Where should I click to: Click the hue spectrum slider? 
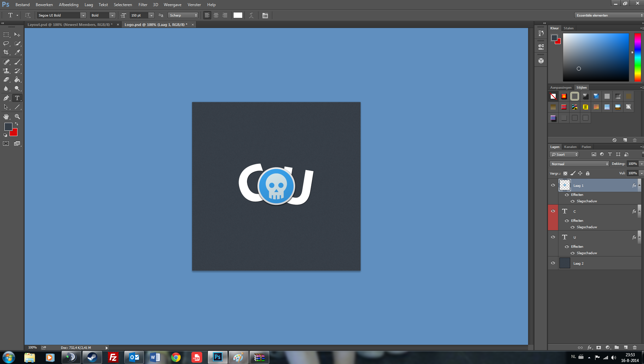(638, 57)
